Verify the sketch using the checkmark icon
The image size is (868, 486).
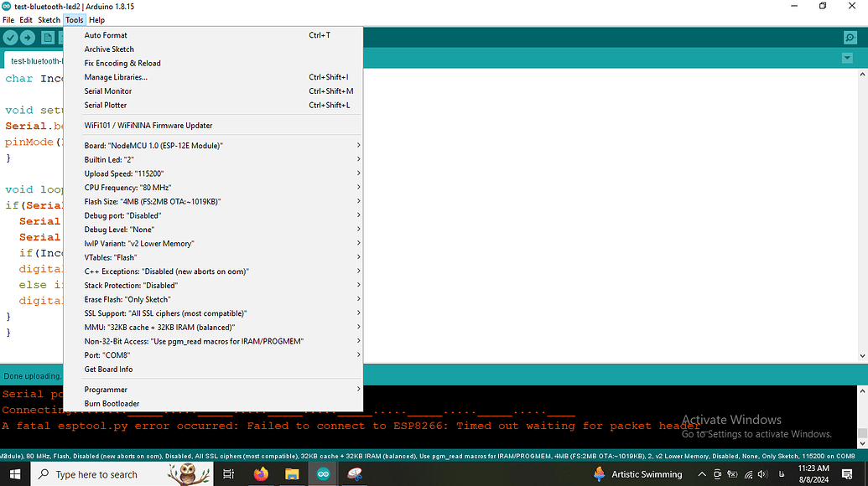10,37
